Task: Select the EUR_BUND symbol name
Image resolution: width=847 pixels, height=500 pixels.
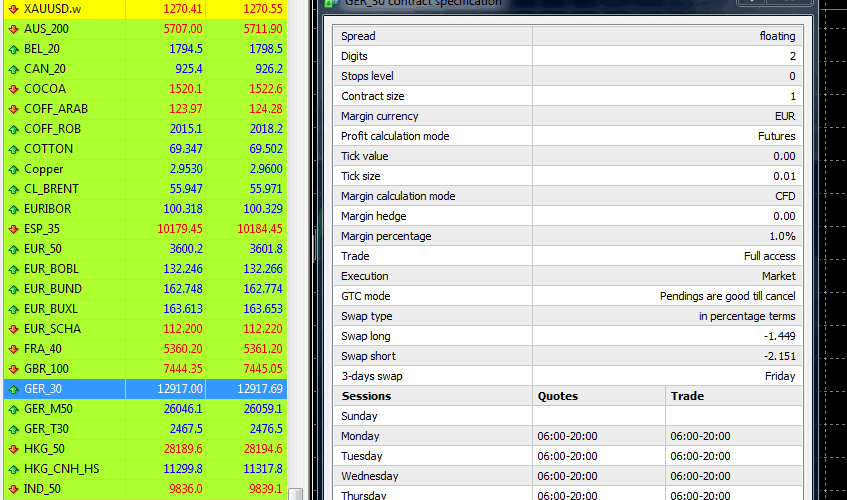Action: 53,289
